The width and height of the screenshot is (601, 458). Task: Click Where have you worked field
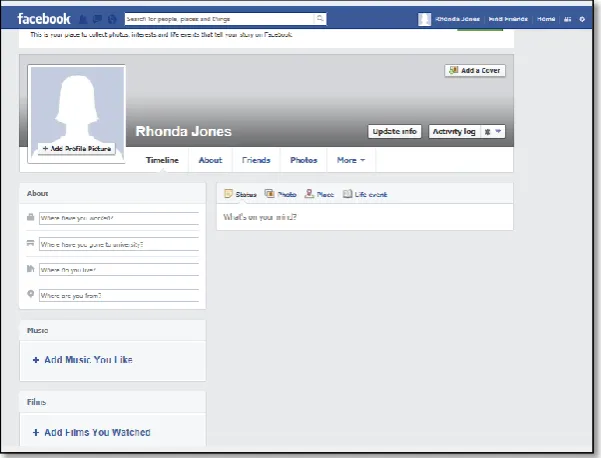119,218
